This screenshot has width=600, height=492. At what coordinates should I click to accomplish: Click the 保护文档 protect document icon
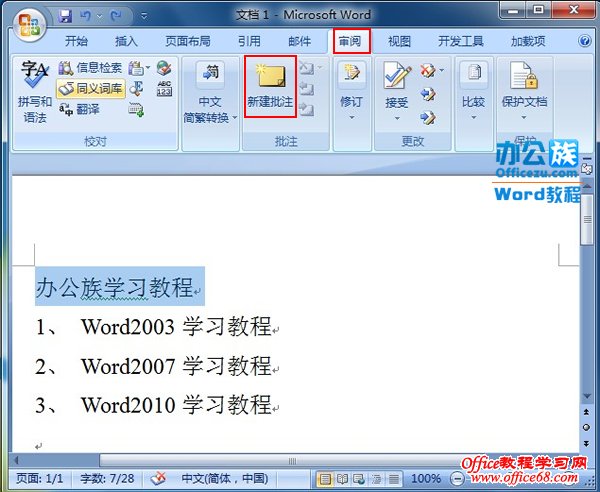[x=524, y=76]
